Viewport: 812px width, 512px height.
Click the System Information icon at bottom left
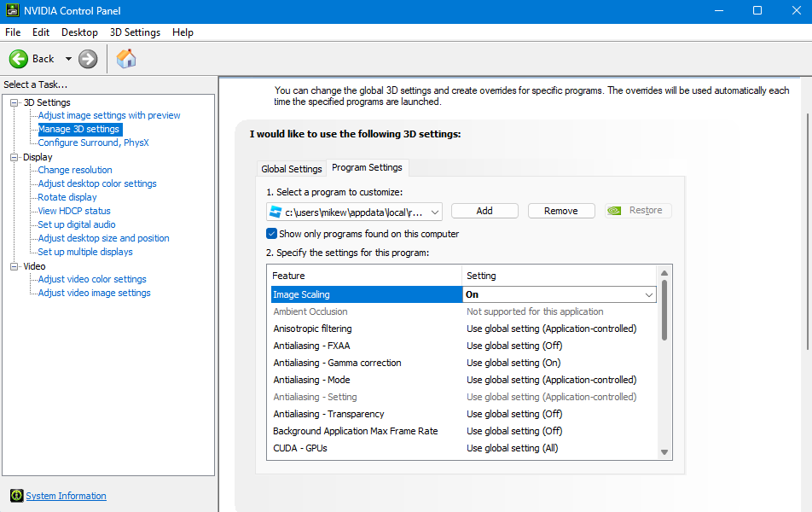17,496
